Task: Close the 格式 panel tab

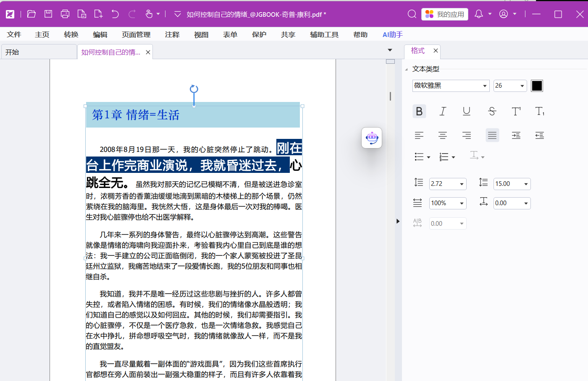Action: [436, 50]
